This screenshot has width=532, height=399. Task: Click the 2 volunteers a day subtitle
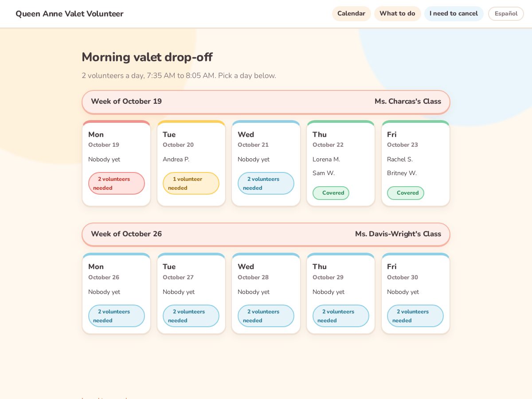[x=179, y=75]
